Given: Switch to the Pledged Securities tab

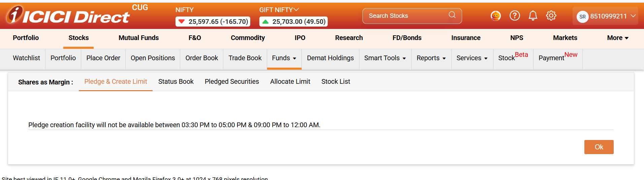Looking at the screenshot, I should pyautogui.click(x=232, y=82).
